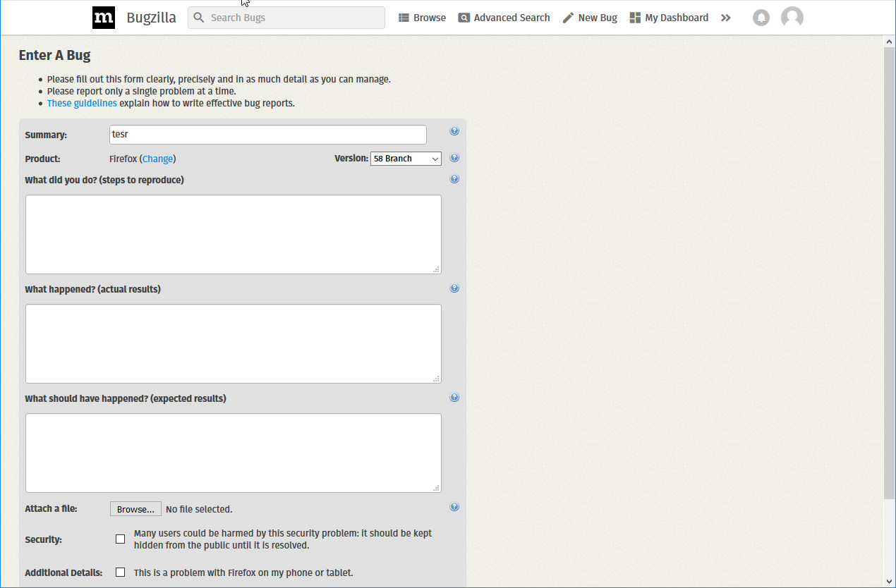Image resolution: width=896 pixels, height=588 pixels.
Task: Open the Version 58 Branch dropdown
Action: [406, 159]
